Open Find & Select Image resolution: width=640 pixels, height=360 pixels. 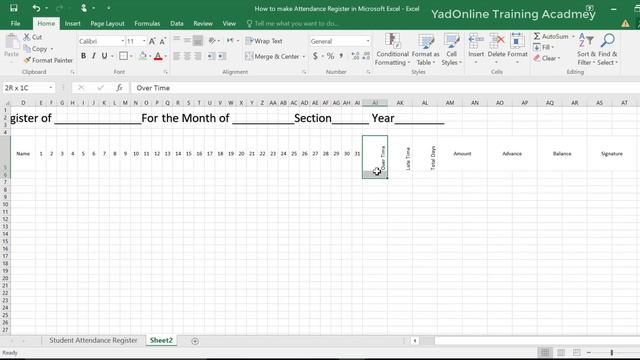608,49
